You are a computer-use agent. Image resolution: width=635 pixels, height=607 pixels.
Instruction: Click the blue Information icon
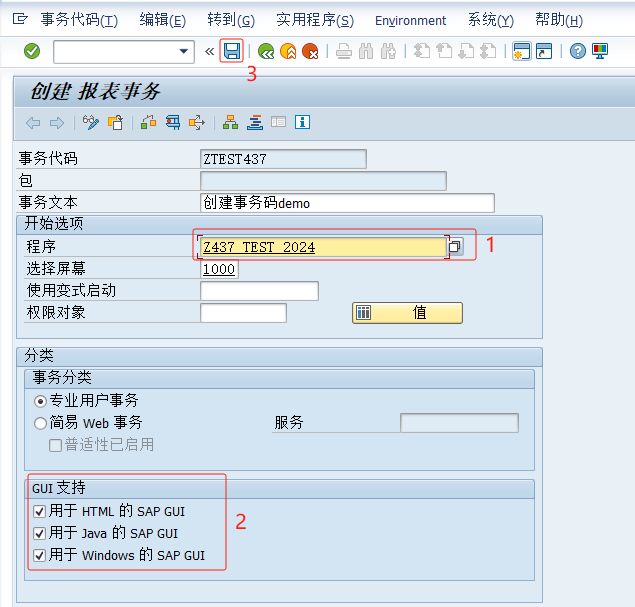click(x=303, y=122)
